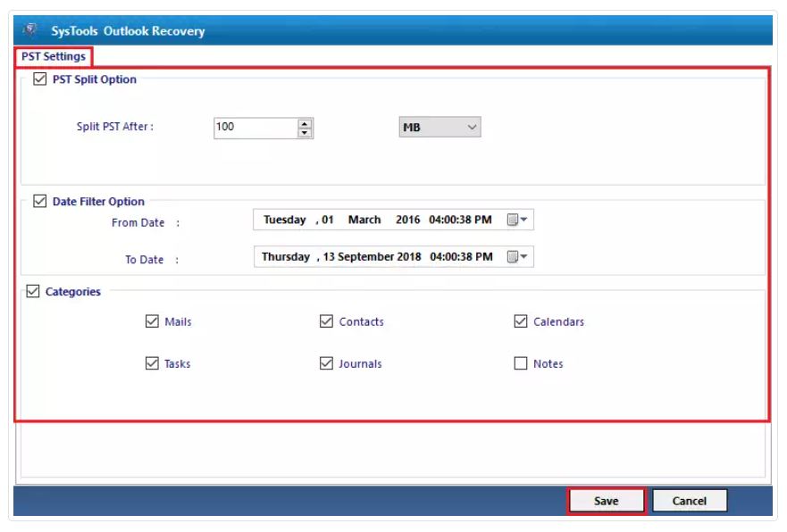Uncheck the Tasks category

pyautogui.click(x=152, y=363)
